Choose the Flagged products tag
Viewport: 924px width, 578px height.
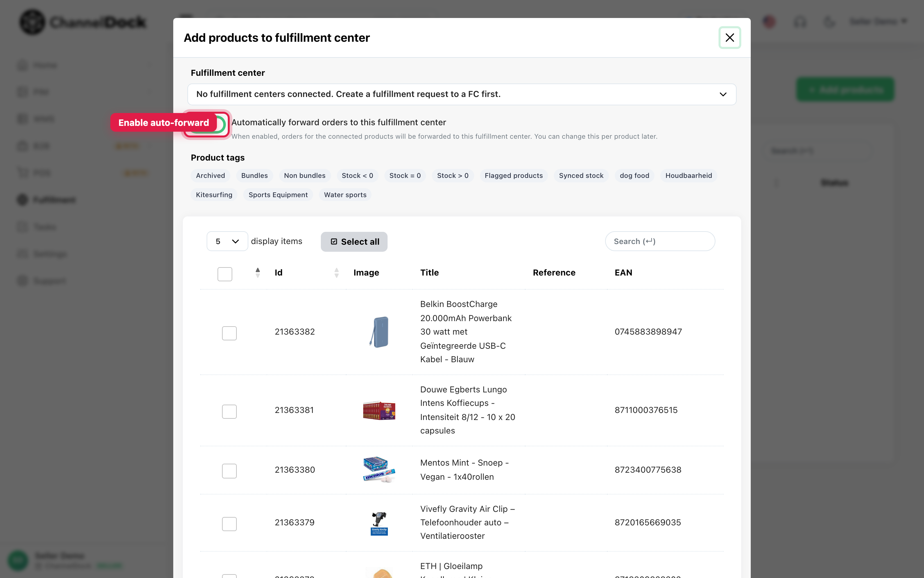[514, 175]
